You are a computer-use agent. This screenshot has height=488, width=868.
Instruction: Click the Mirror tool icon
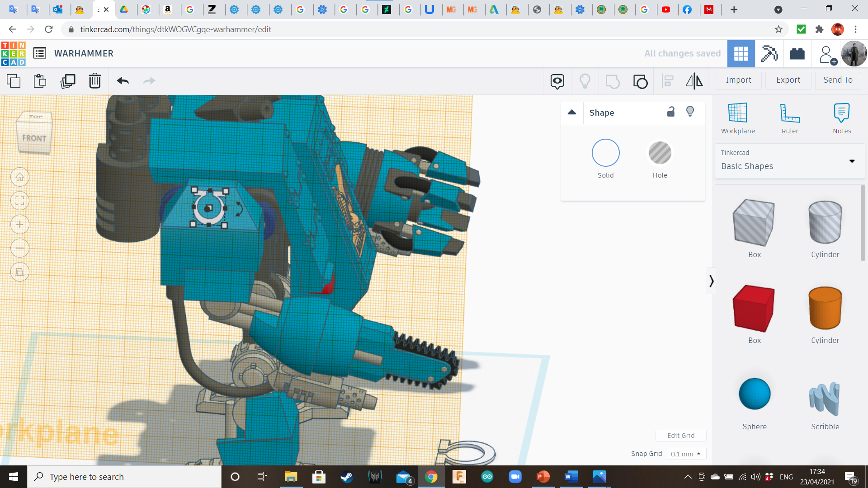point(694,81)
